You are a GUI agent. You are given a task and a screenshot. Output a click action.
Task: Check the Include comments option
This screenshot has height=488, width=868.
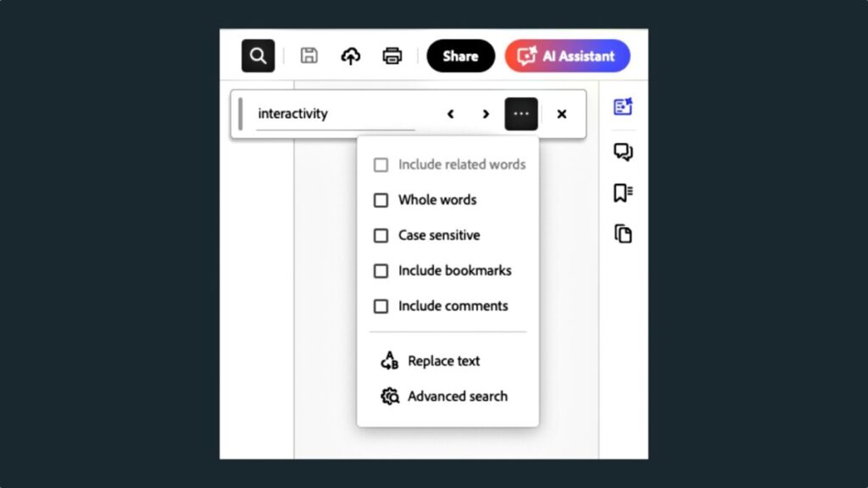(381, 306)
